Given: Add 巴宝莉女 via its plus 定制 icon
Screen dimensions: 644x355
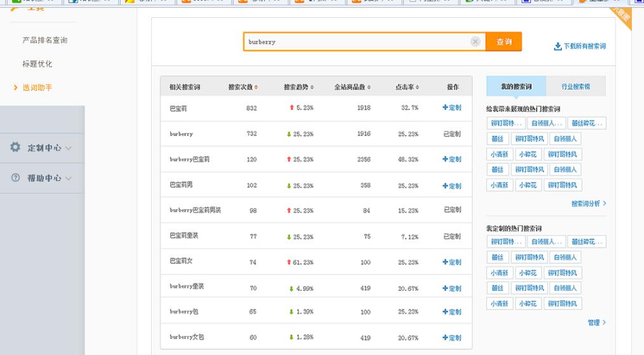Looking at the screenshot, I should click(x=446, y=262).
